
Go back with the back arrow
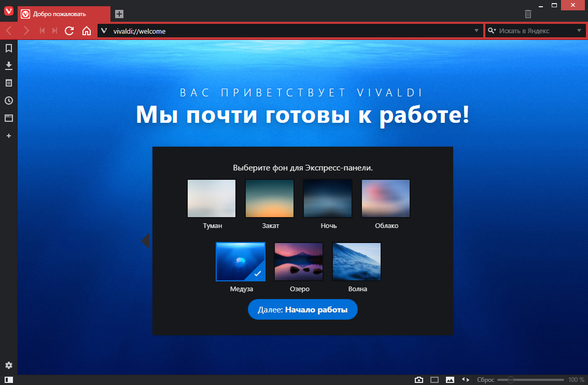[9, 31]
